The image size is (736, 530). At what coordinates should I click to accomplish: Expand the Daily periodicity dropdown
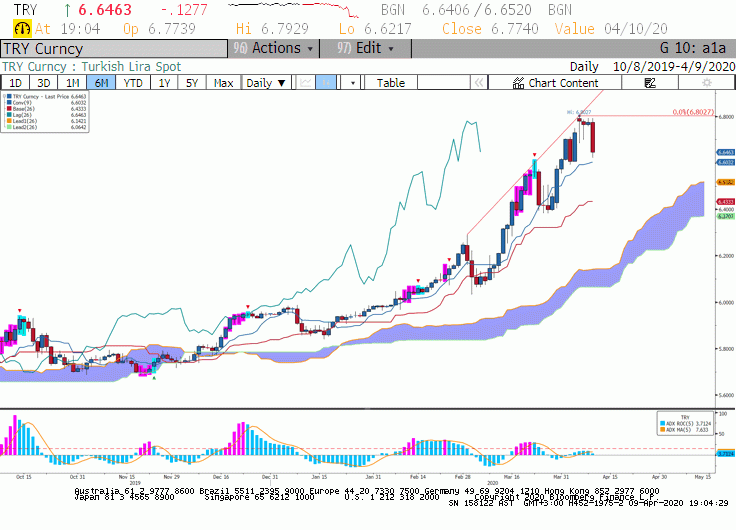click(266, 83)
